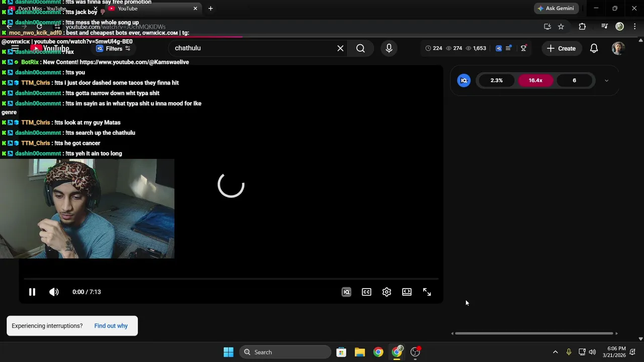The height and width of the screenshot is (362, 644).
Task: Click the vidIQ logo in the side panel
Action: 464,80
